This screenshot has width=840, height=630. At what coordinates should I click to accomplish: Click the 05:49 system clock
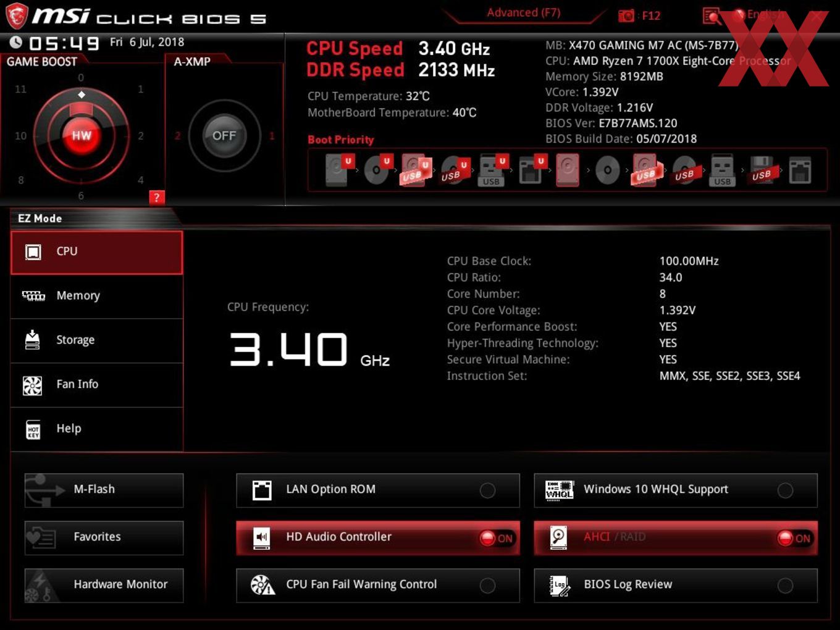coord(64,43)
